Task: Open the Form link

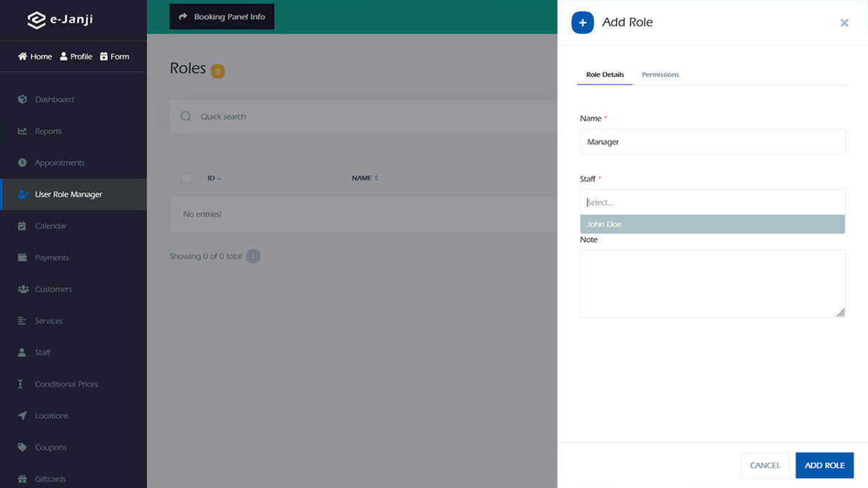Action: tap(114, 56)
